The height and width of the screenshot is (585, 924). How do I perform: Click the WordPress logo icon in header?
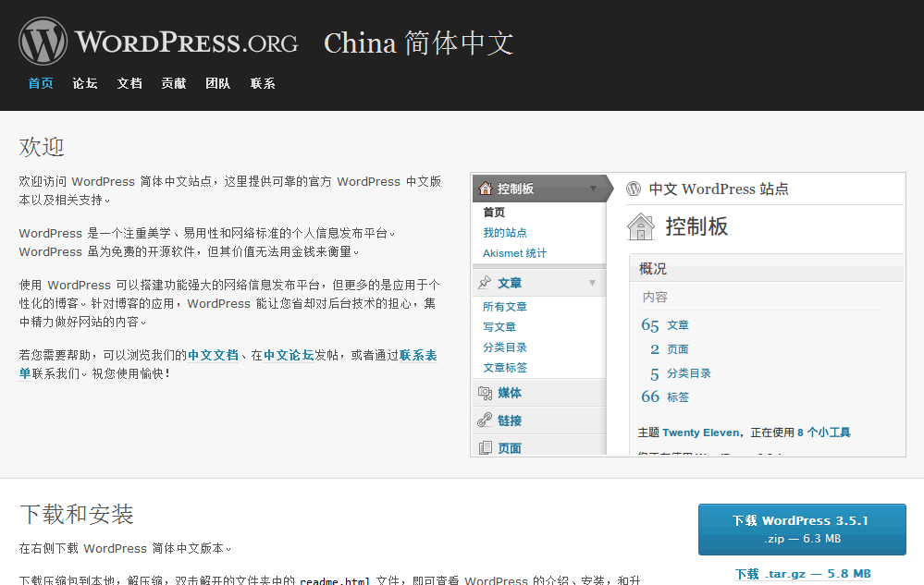pyautogui.click(x=43, y=42)
